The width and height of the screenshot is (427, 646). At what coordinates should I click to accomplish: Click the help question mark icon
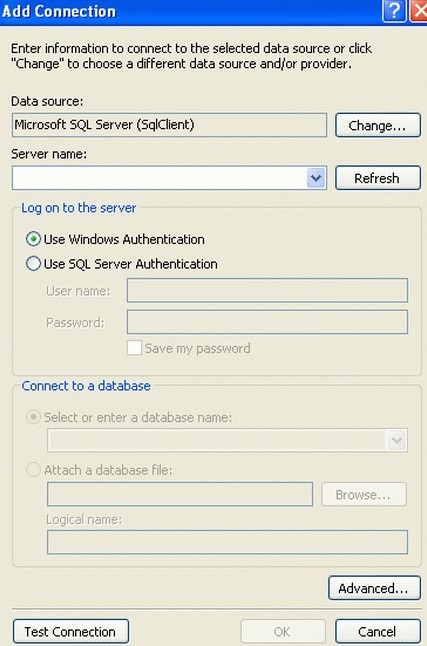click(x=394, y=11)
